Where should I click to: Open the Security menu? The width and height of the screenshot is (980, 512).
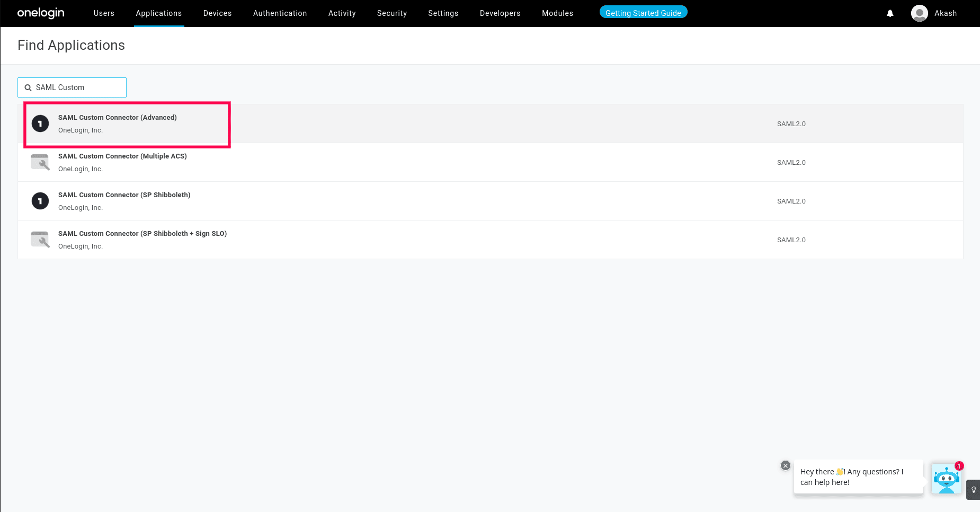392,13
